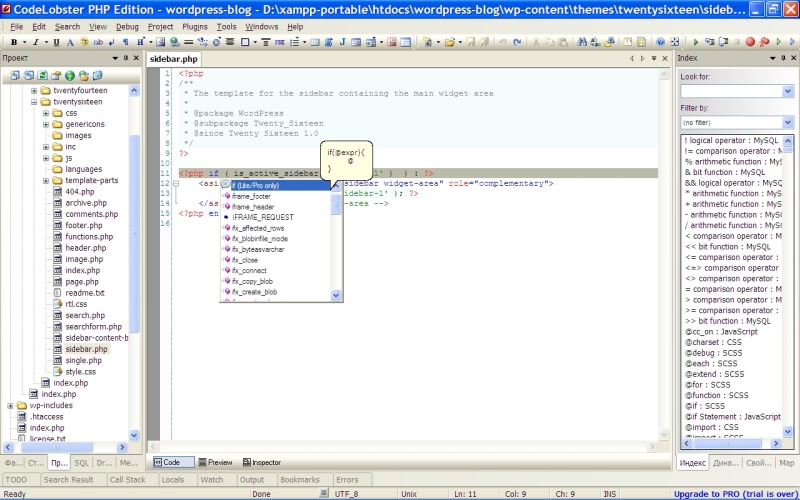Expand the css folder
The width and height of the screenshot is (800, 500).
coord(46,113)
